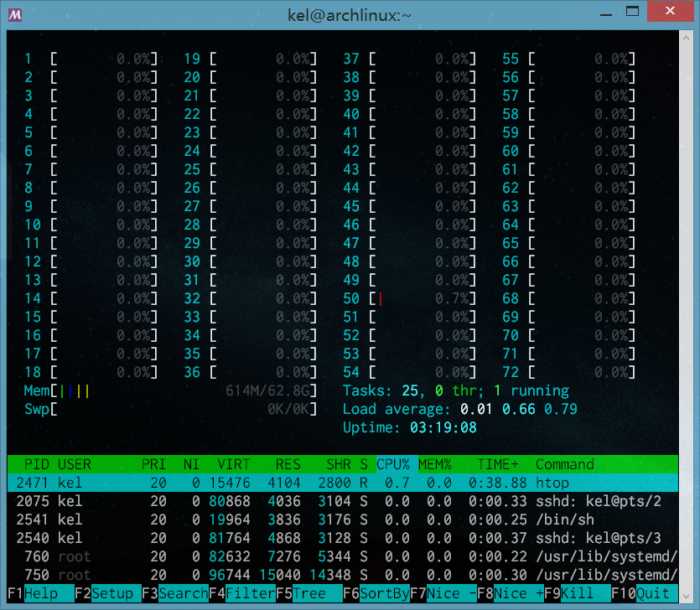Open Help with the F1 button
Viewport: 700px width, 610px height.
(x=41, y=593)
